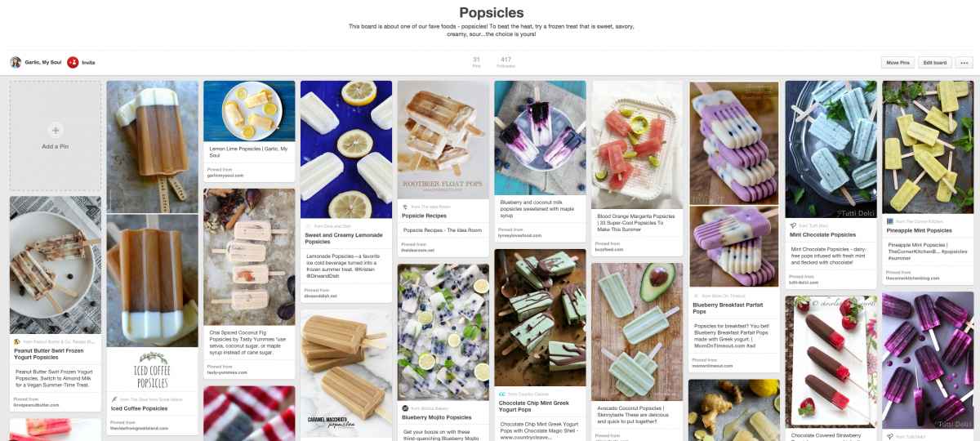Click the Garlic, My Soul profile avatar

pos(16,62)
